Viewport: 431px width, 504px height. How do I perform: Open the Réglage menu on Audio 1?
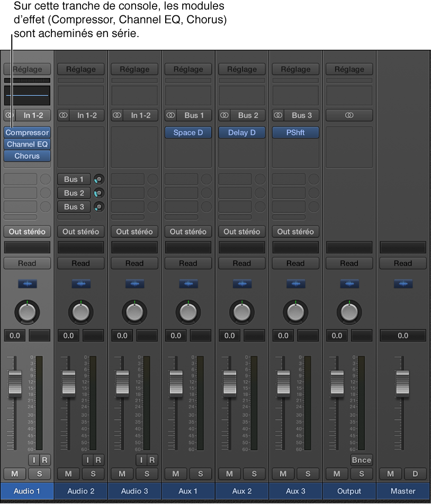[x=27, y=69]
